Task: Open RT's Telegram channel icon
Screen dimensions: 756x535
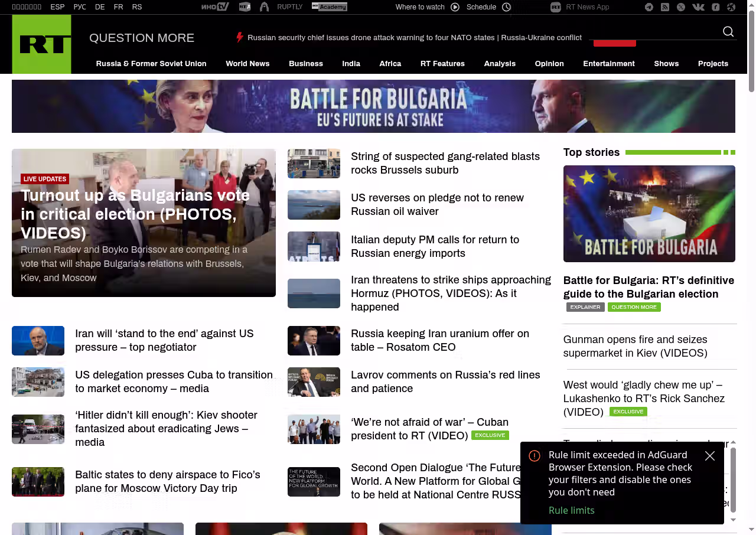Action: pos(649,7)
